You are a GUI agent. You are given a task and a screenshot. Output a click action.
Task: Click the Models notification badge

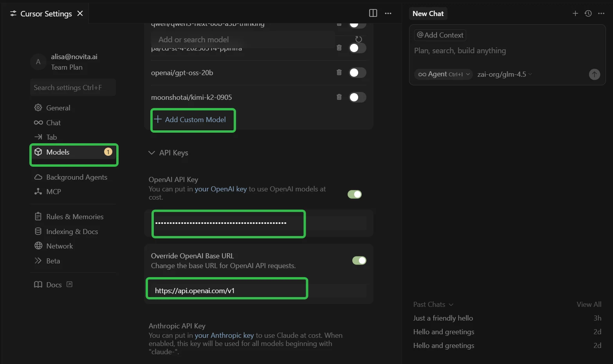(108, 152)
